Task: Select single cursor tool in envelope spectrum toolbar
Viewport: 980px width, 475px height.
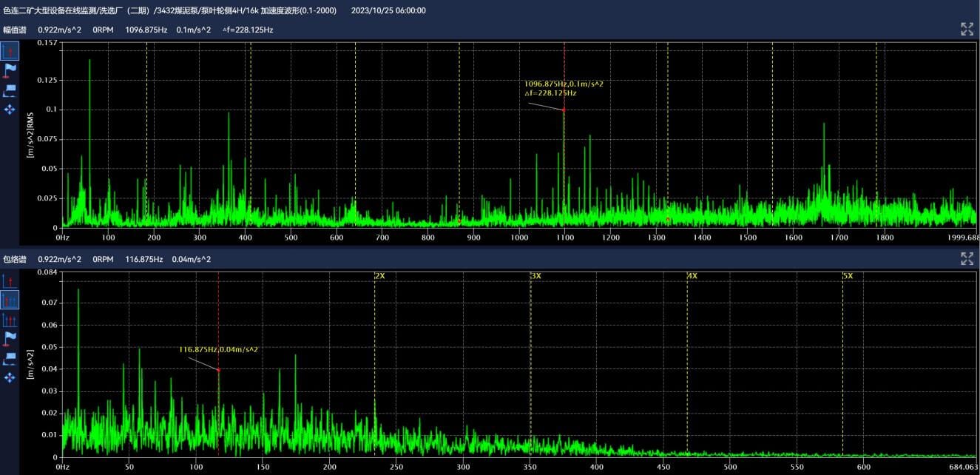Action: [x=10, y=281]
